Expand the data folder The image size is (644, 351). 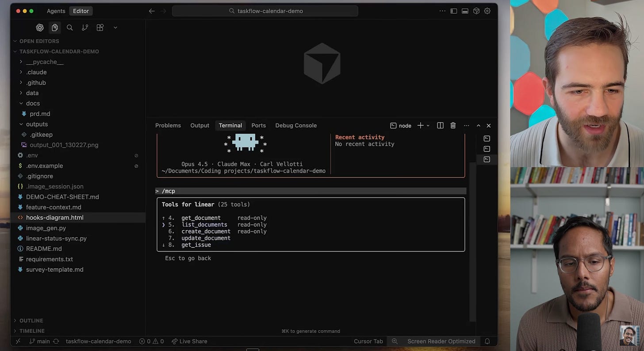tap(32, 93)
